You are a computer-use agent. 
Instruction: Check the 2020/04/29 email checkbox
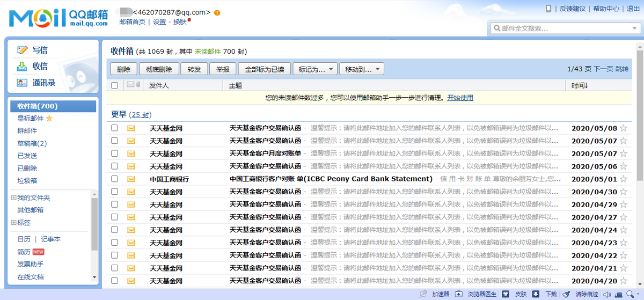click(114, 204)
